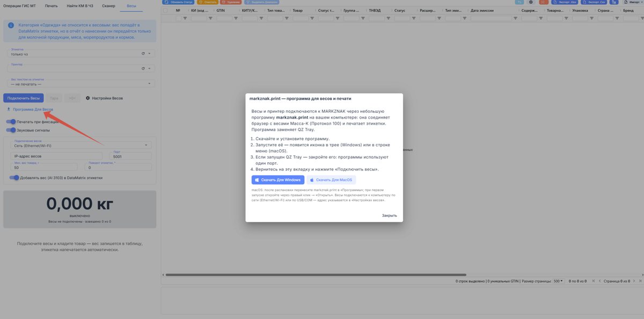
Task: Go to the first page of the table
Action: (594, 281)
